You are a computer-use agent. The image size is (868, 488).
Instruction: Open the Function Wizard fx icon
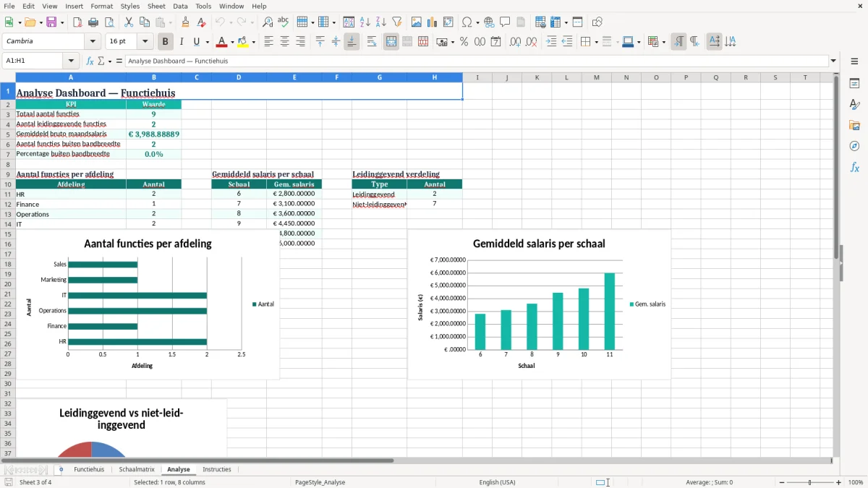90,61
